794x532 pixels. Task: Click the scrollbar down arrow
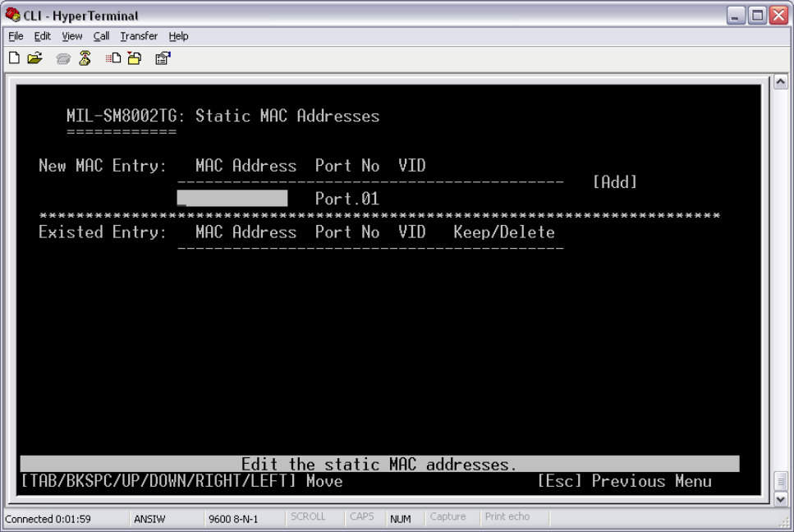pyautogui.click(x=780, y=499)
